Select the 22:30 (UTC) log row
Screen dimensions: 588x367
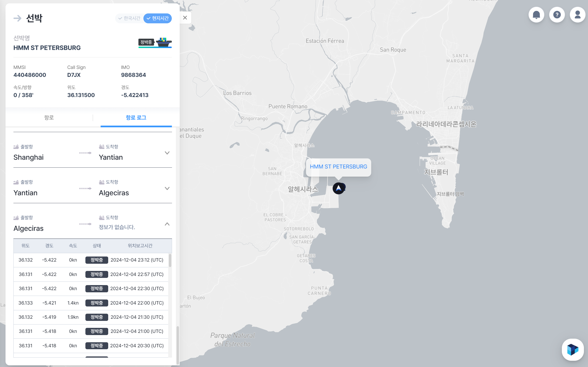pos(91,289)
